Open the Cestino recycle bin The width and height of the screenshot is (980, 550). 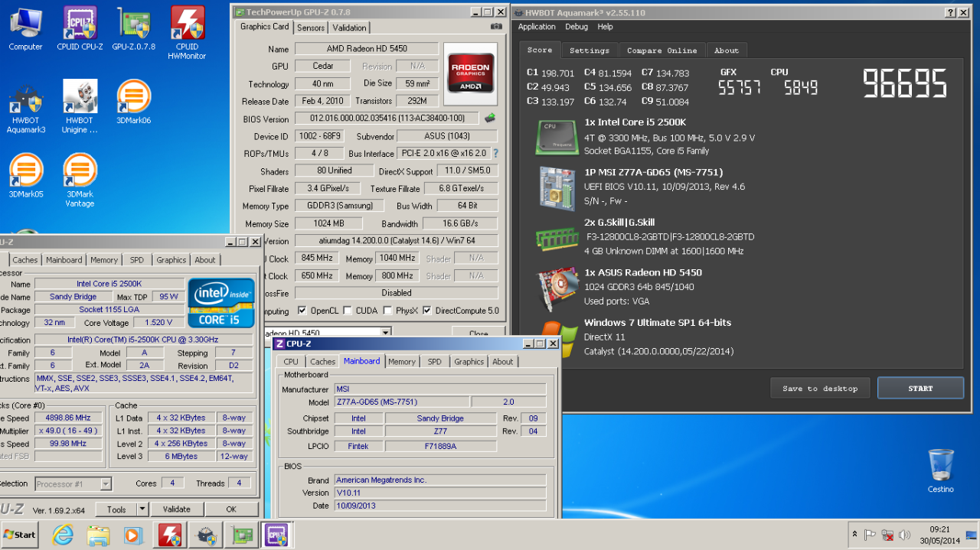pos(941,470)
